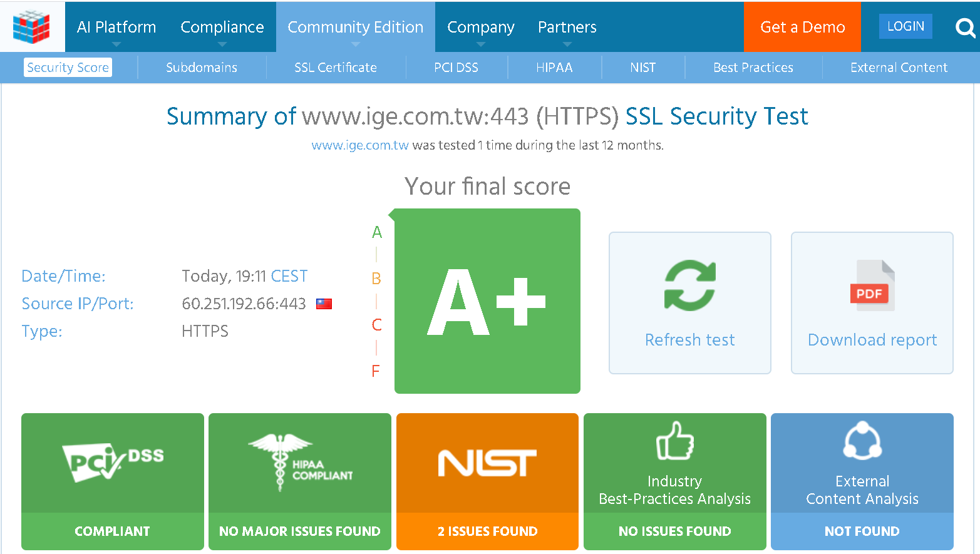Image resolution: width=980 pixels, height=554 pixels.
Task: Select the External Content tab
Action: 899,68
